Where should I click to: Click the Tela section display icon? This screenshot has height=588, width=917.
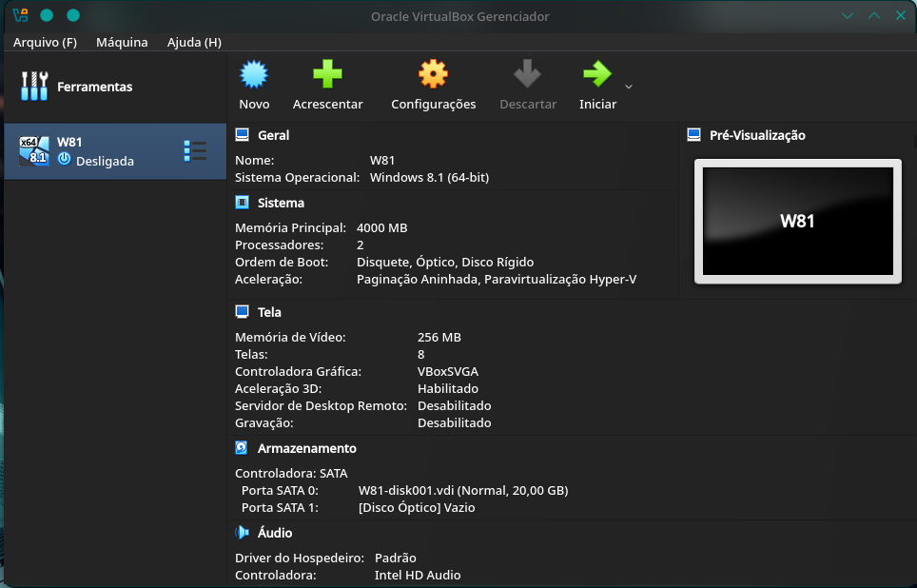tap(243, 312)
